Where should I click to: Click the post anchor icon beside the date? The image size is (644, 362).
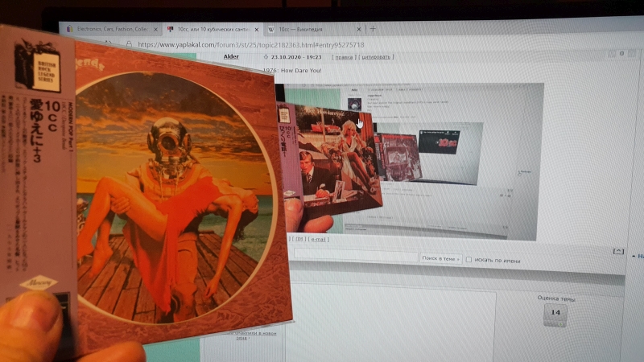[x=266, y=57]
